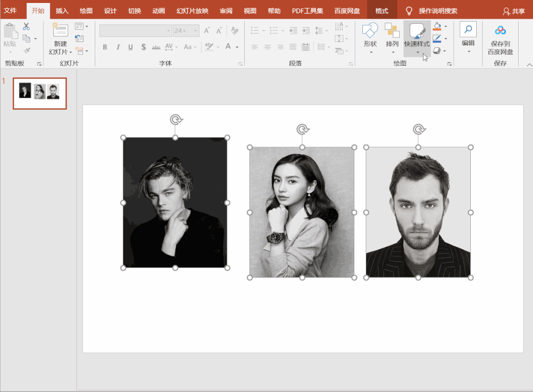533x392 pixels.
Task: Click the Share (共享) button
Action: click(x=514, y=11)
